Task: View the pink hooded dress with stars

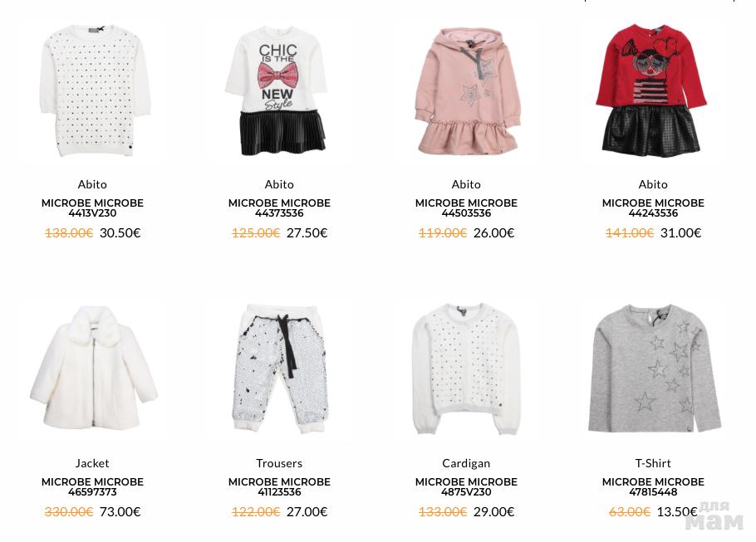Action: point(466,91)
